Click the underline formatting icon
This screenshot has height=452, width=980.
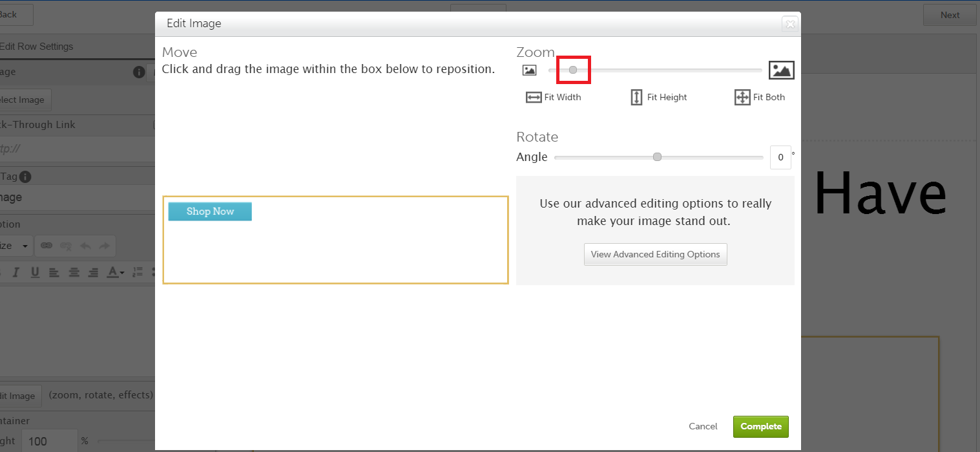pos(35,272)
